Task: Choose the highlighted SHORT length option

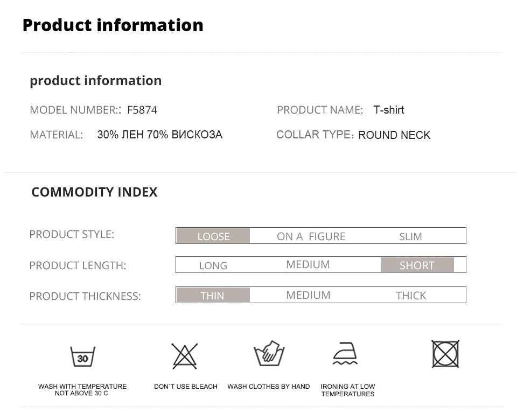Action: point(417,265)
